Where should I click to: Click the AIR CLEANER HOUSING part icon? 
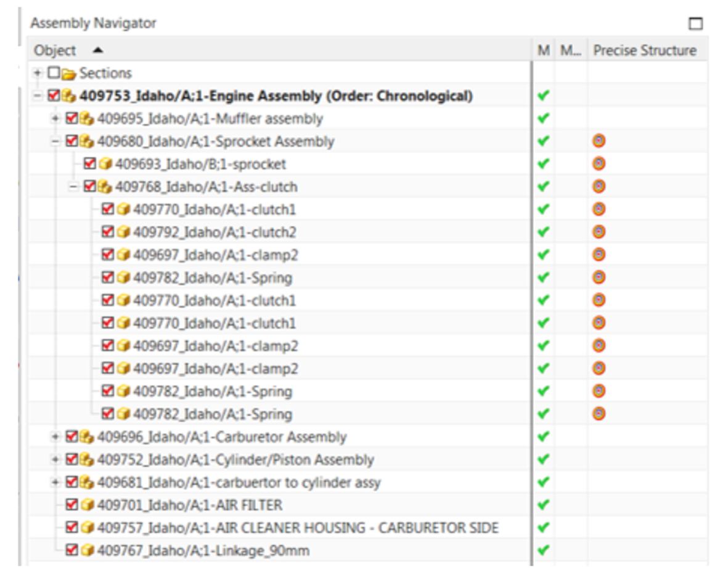tap(88, 528)
